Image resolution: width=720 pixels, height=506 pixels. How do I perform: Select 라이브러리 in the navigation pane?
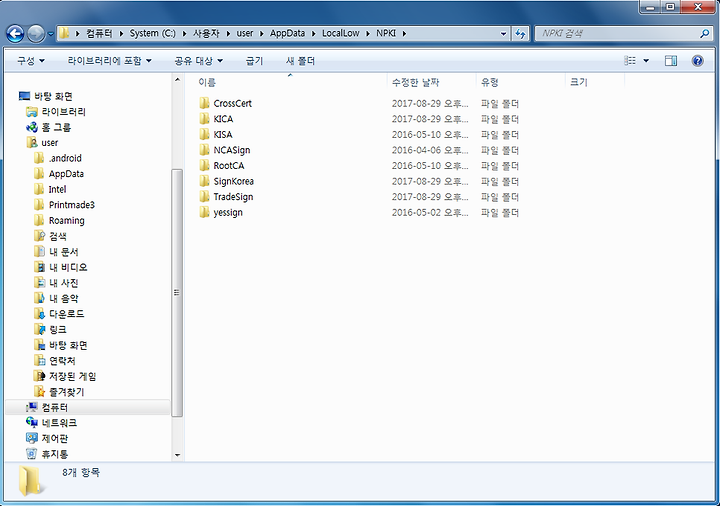click(x=63, y=112)
